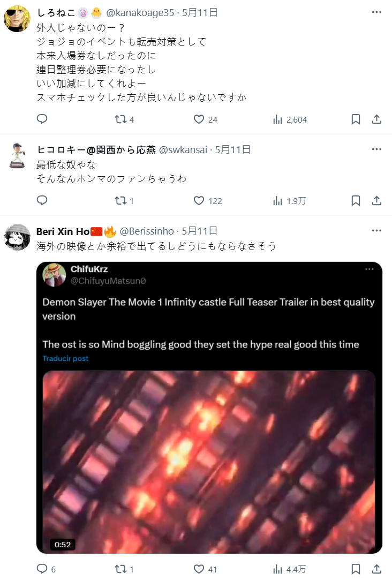This screenshot has height=581, width=392.
Task: Open more options on the Berissinho tweet
Action: click(x=376, y=230)
